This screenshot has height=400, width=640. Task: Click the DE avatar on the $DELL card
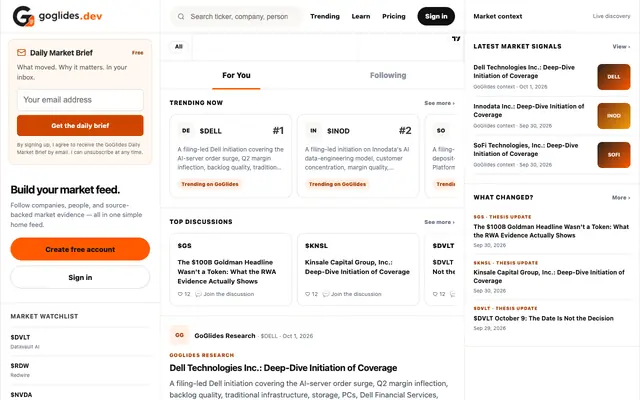pos(186,131)
